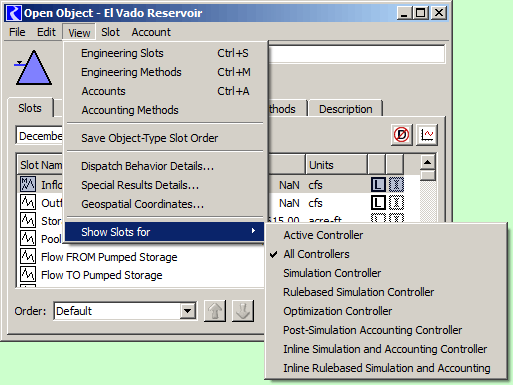The height and width of the screenshot is (385, 513).
Task: Choose Inline Rulebased Simulation and Accounting
Action: click(387, 368)
